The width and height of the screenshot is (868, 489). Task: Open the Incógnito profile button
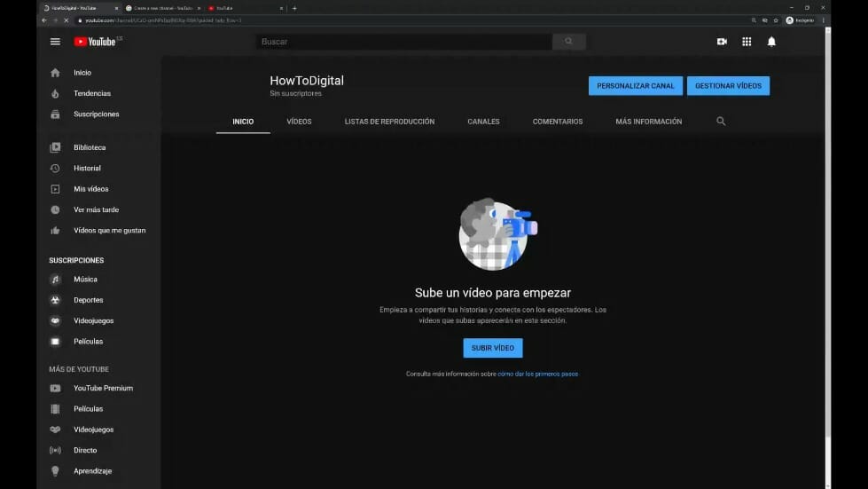click(800, 20)
